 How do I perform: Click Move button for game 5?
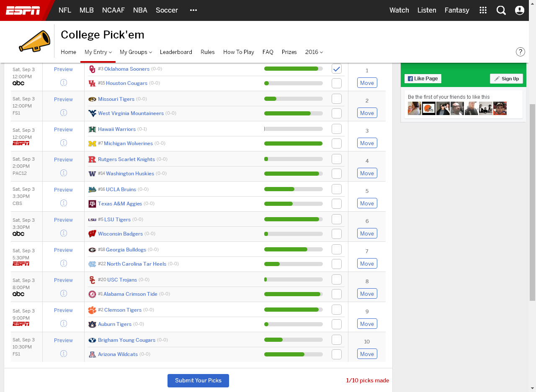click(367, 203)
